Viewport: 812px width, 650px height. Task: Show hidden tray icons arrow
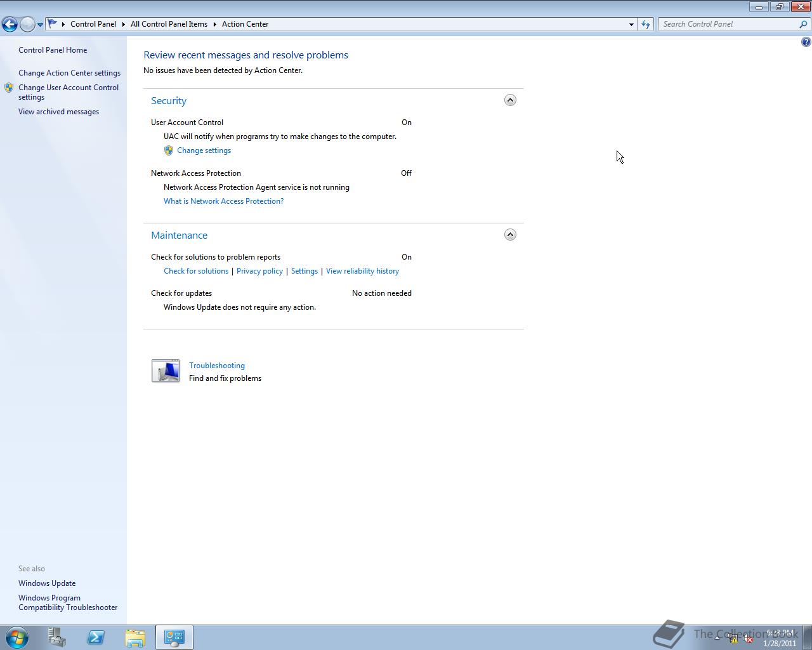click(717, 638)
